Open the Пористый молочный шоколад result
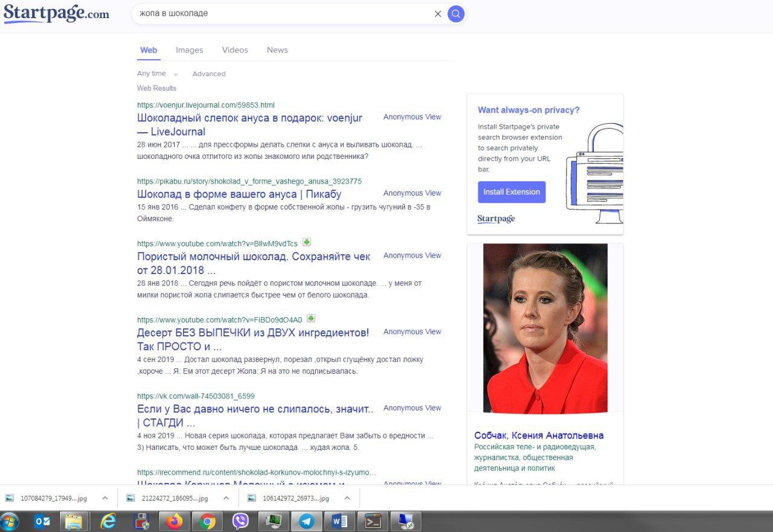The width and height of the screenshot is (773, 532). 254,263
